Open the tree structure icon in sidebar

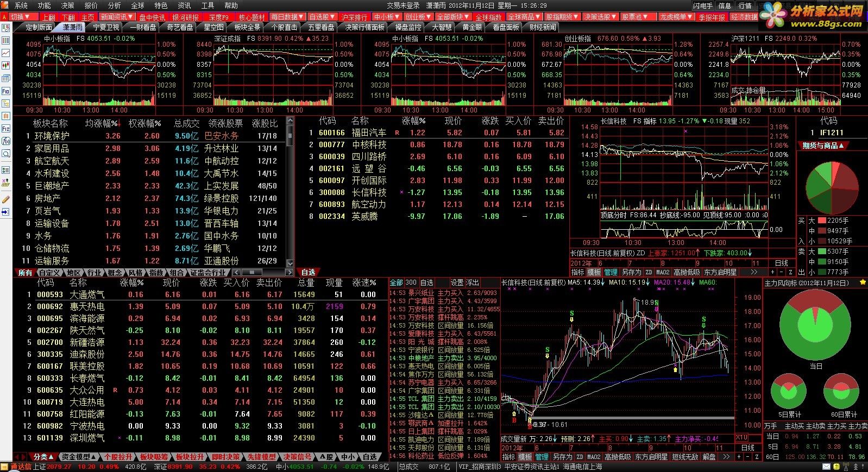point(6,104)
